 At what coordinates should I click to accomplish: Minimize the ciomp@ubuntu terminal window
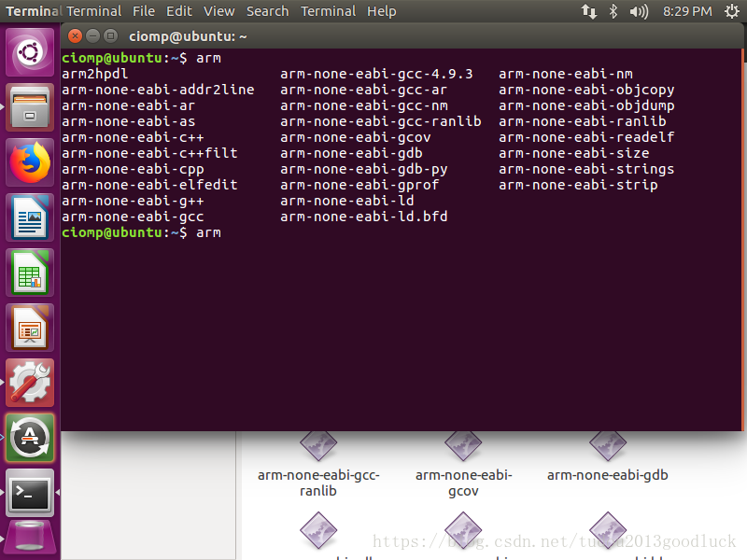coord(92,35)
